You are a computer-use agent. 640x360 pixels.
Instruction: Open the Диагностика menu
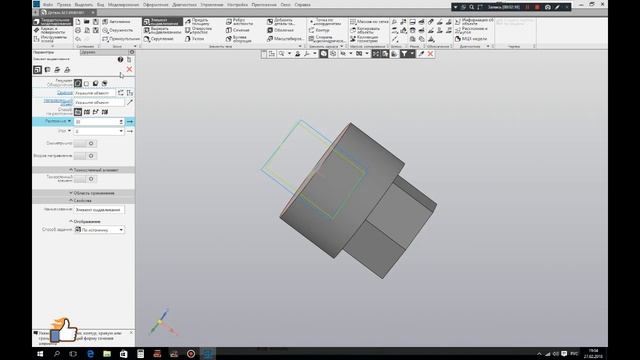pyautogui.click(x=184, y=4)
